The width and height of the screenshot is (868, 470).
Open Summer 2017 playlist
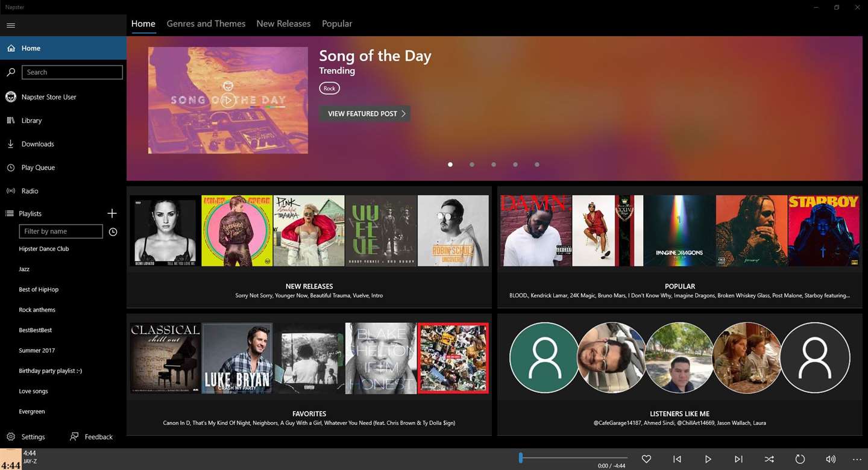pos(37,351)
